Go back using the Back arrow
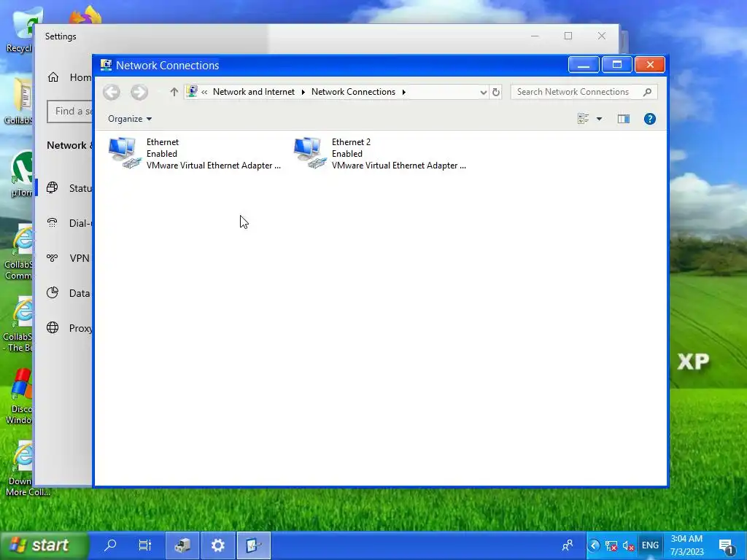Viewport: 747px width, 560px height. [112, 92]
